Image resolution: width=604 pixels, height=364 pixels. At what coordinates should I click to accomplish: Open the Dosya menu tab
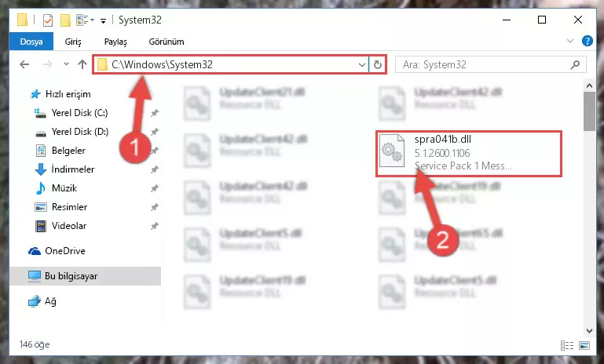pyautogui.click(x=31, y=42)
